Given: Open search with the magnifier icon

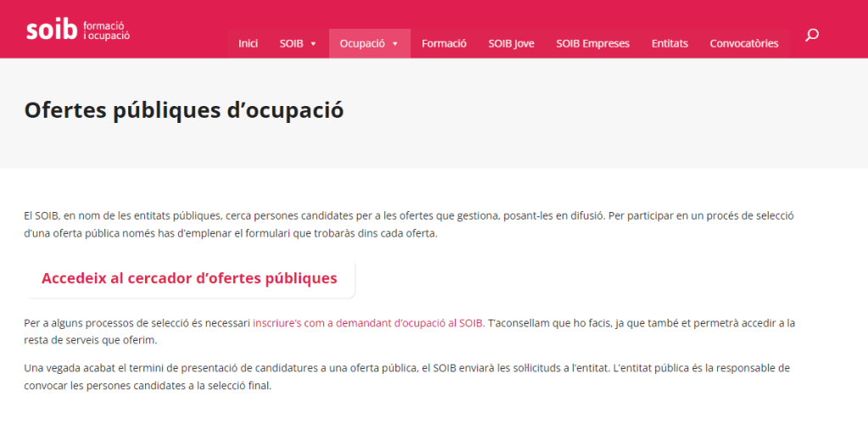Looking at the screenshot, I should pos(812,35).
